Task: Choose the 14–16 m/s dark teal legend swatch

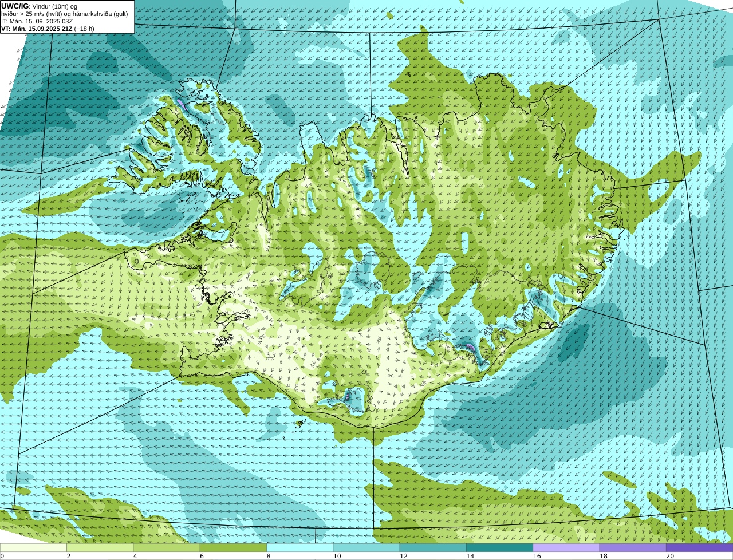Action: (499, 547)
